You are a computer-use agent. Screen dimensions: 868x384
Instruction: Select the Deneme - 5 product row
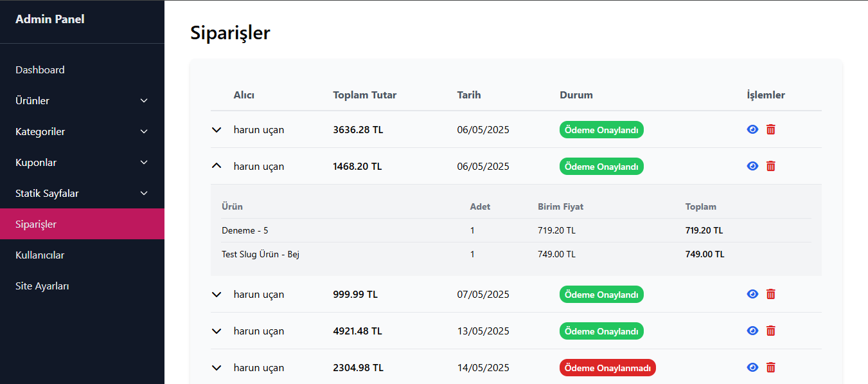(x=245, y=230)
